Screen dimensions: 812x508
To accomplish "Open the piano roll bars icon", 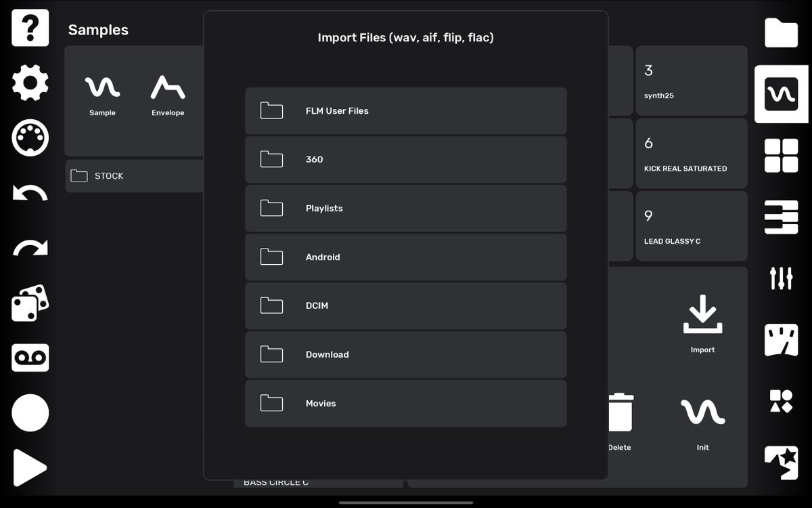I will coord(782,217).
